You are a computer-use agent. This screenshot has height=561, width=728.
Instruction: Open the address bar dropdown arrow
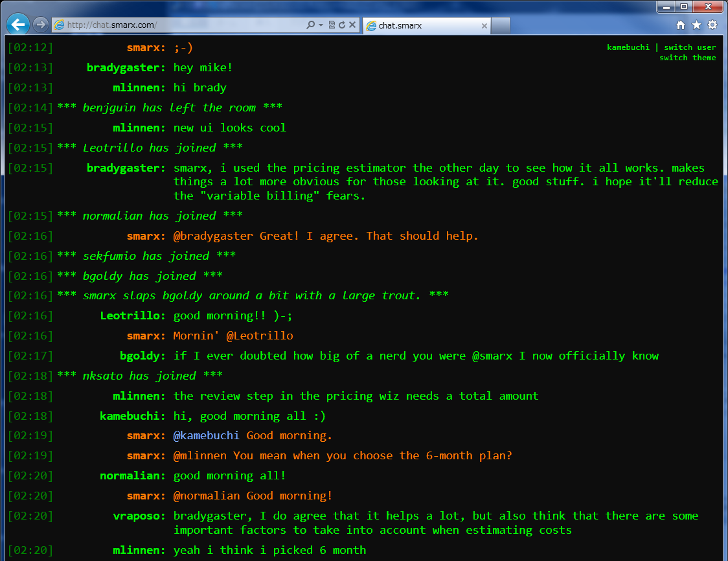pyautogui.click(x=321, y=25)
